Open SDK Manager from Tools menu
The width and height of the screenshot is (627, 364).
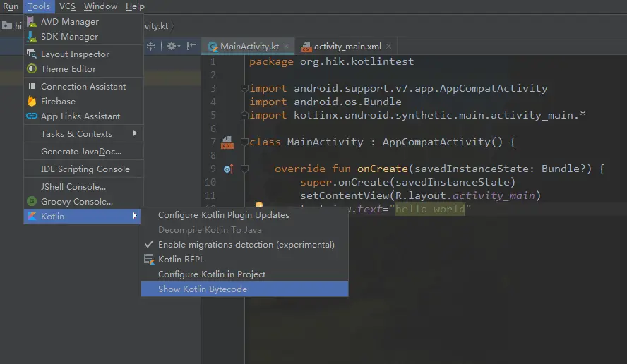pyautogui.click(x=83, y=37)
